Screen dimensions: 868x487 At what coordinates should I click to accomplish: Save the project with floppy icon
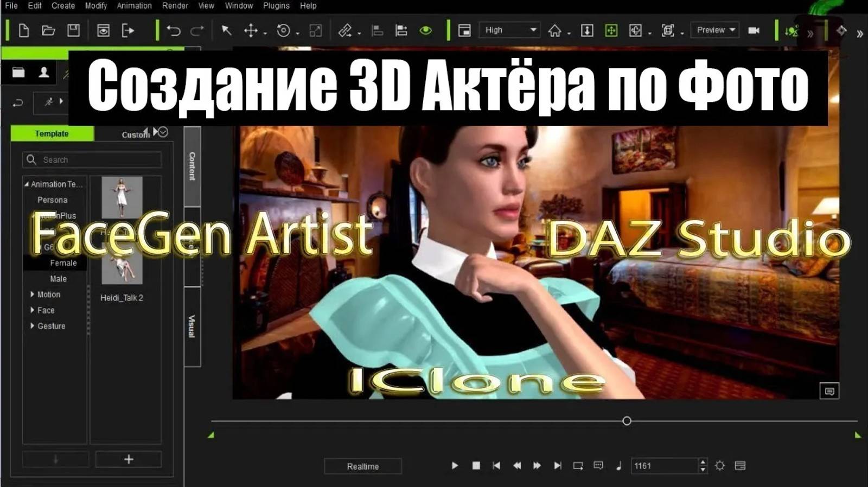coord(73,30)
